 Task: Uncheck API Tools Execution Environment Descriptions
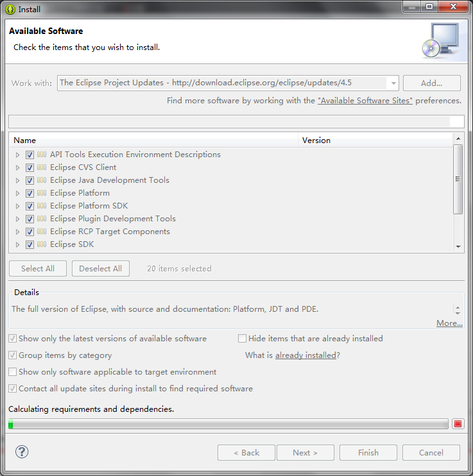(x=30, y=155)
